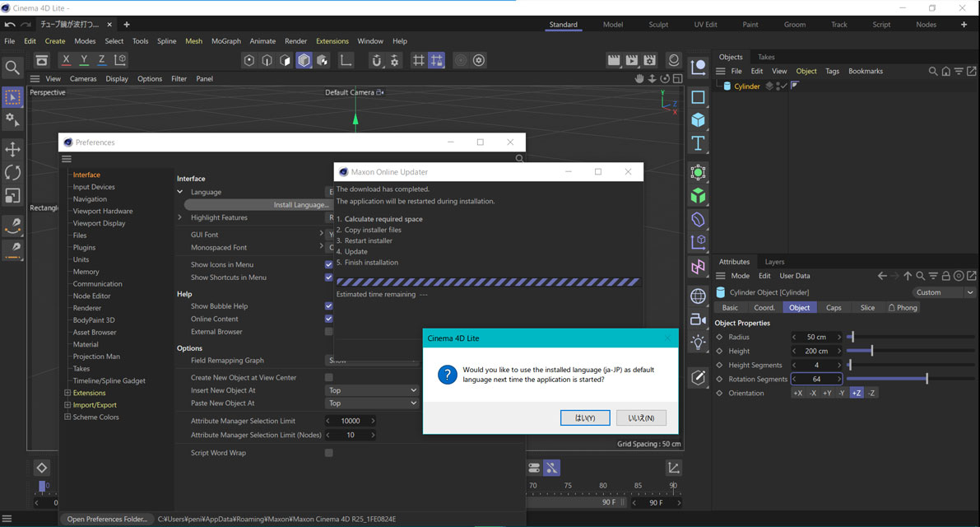
Task: Uncheck Show Bubble Help
Action: pos(328,306)
